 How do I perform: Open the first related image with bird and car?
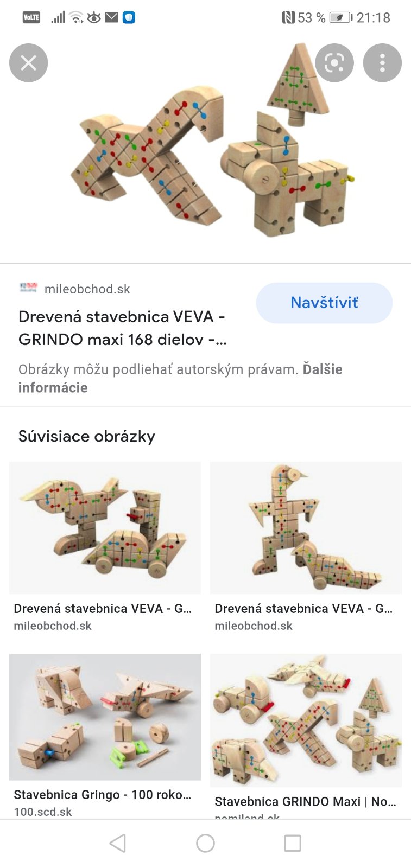(105, 527)
